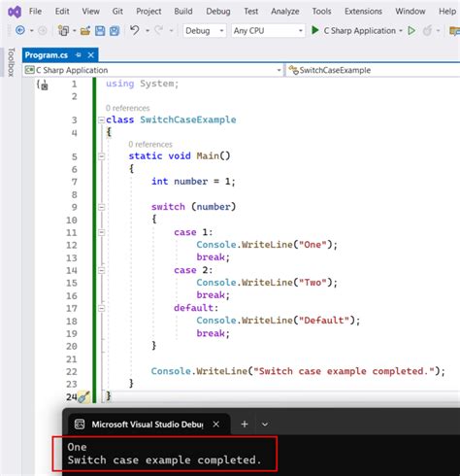Click the Console.WriteLine("Two") code line
The height and width of the screenshot is (476, 460).
(267, 283)
